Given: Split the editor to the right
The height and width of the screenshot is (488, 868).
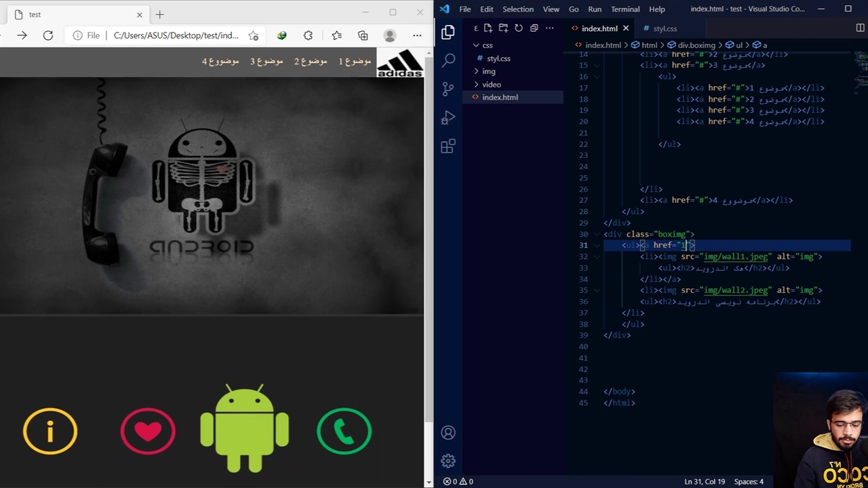Looking at the screenshot, I should click(x=860, y=28).
